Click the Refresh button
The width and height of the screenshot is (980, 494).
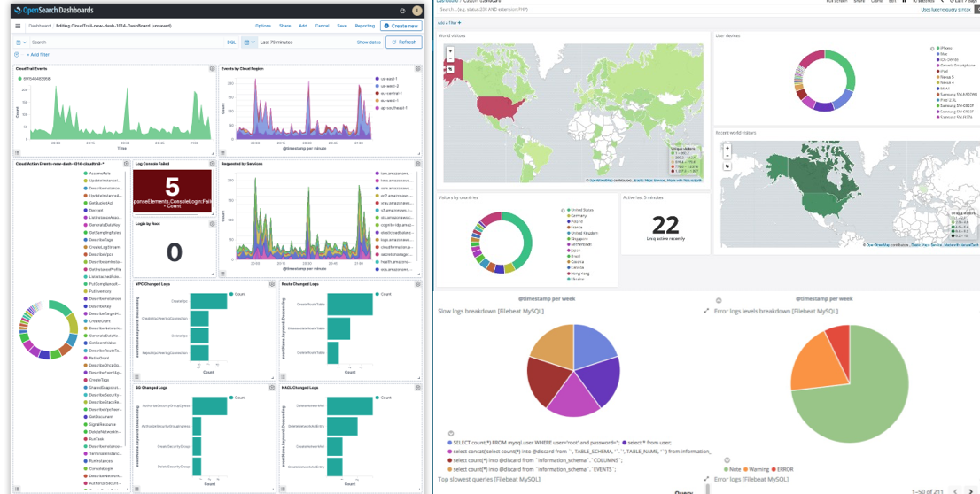403,42
